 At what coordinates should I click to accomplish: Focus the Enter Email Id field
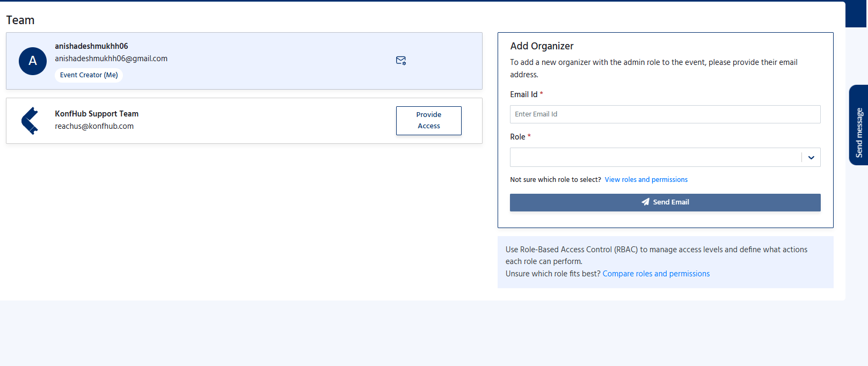pyautogui.click(x=665, y=114)
